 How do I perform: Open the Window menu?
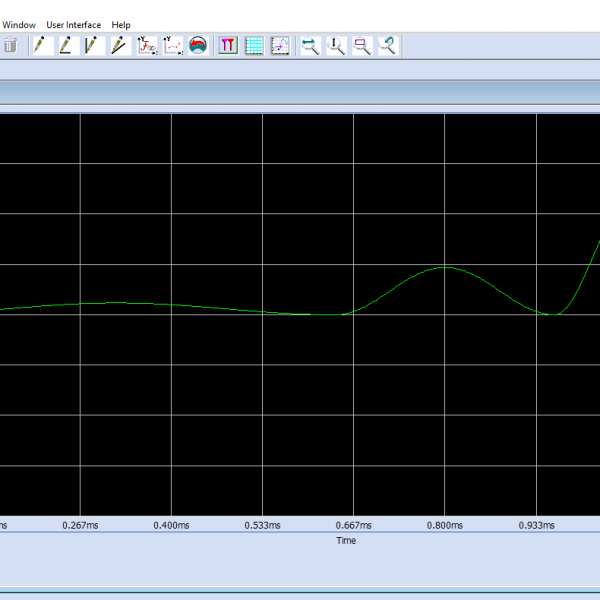click(18, 24)
